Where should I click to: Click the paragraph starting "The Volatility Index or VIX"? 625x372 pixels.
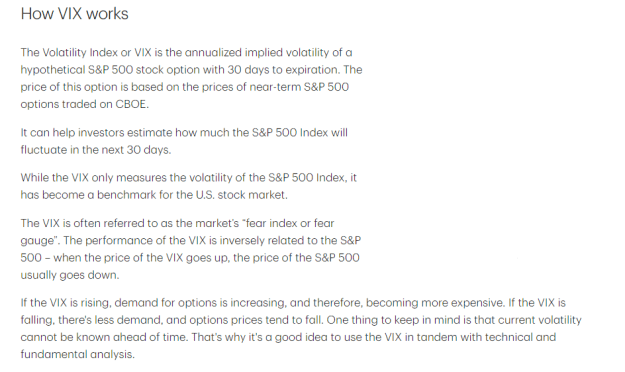(191, 78)
